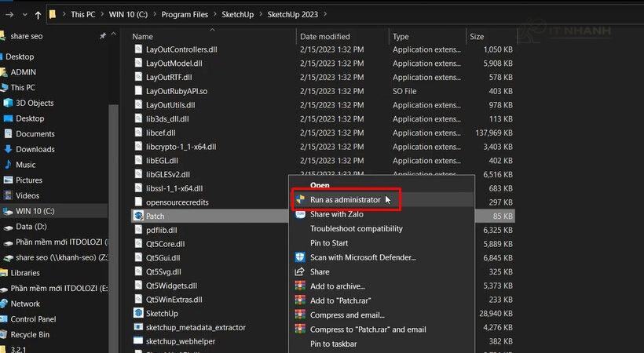Open the Music folder icon in sidebar

(9, 165)
